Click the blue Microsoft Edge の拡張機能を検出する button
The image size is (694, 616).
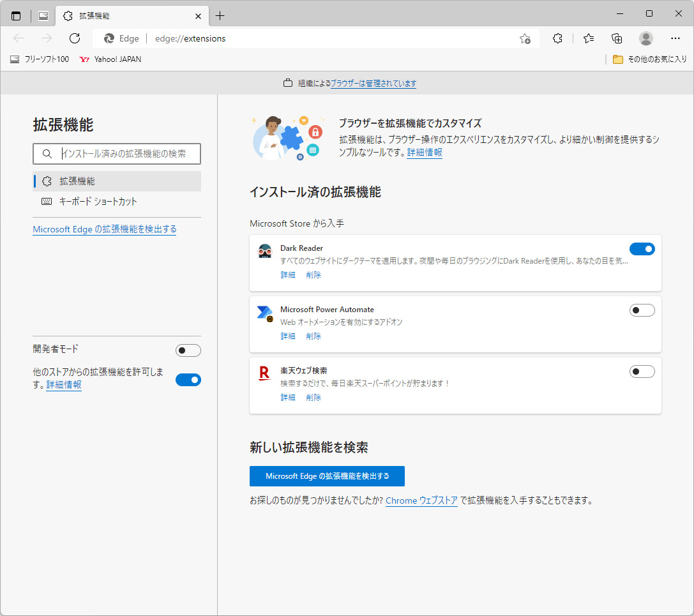(x=327, y=476)
